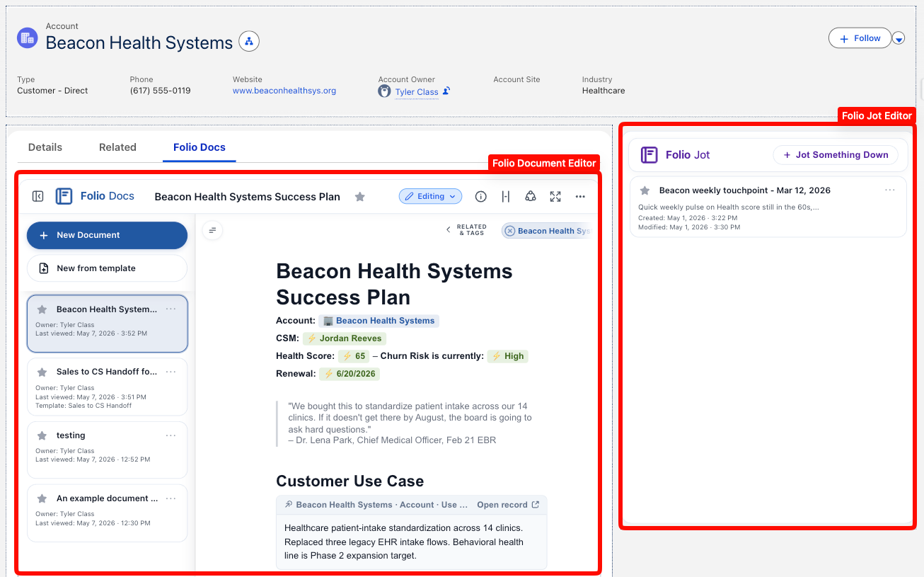Screen dimensions: 924x577
Task: Collapse the Folio Docs sidebar panel
Action: (x=38, y=196)
